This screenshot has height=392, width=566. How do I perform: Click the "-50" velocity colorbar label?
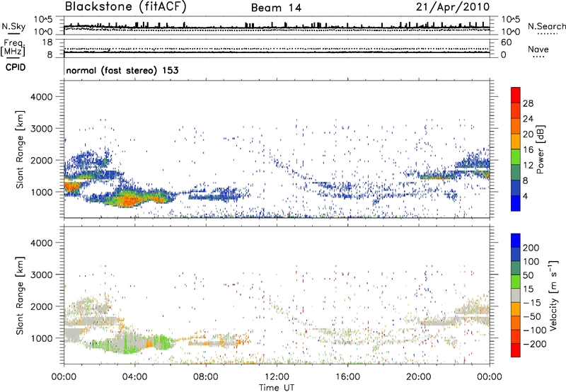click(532, 317)
